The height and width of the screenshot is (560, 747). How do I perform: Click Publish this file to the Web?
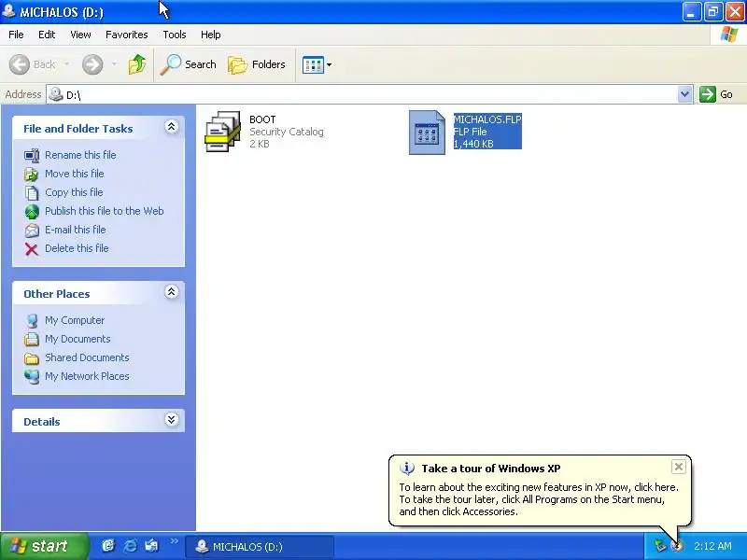point(105,211)
